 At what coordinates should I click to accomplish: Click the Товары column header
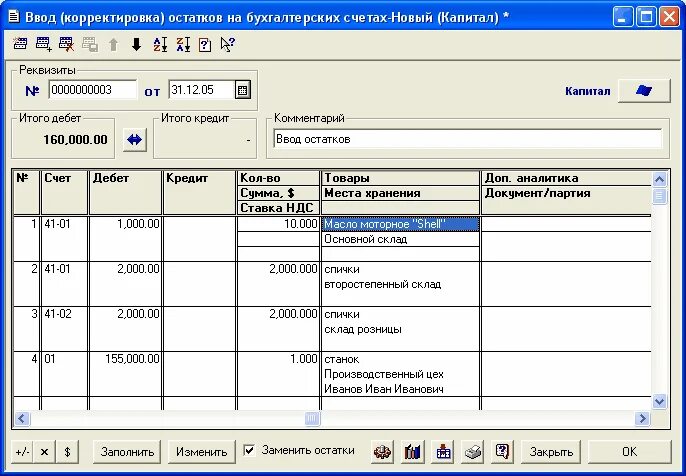[400, 178]
